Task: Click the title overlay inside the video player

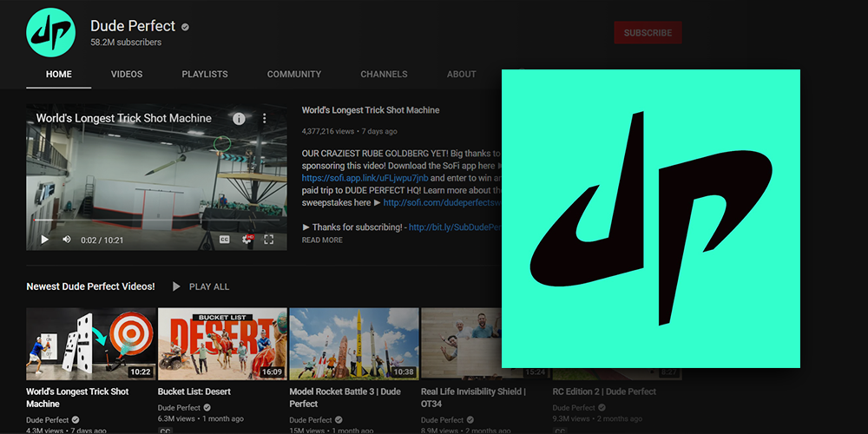Action: (123, 118)
